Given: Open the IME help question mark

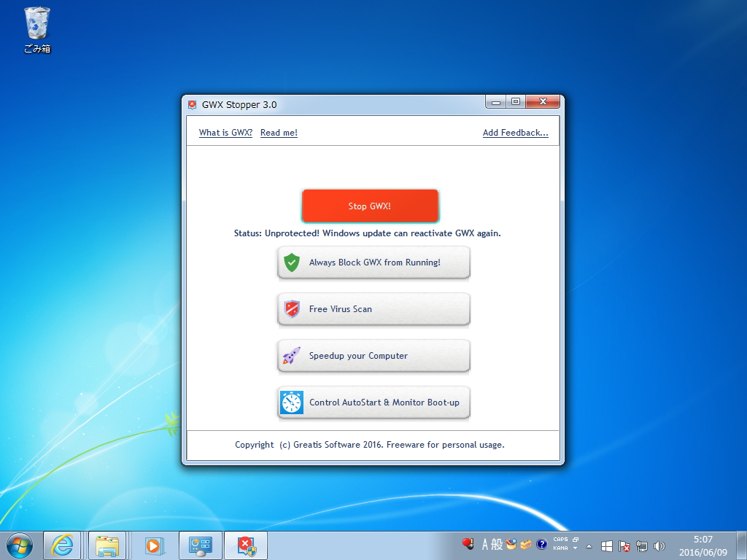Looking at the screenshot, I should click(541, 544).
